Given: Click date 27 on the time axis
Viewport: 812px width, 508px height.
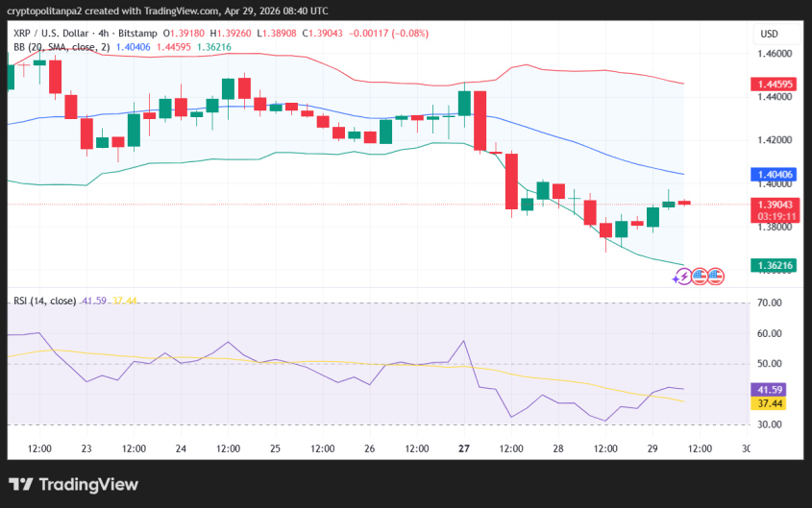Looking at the screenshot, I should click(x=464, y=448).
